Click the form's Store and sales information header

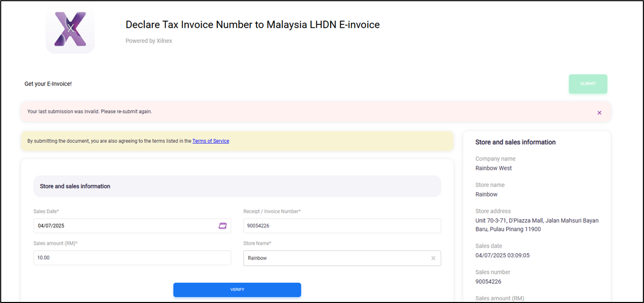(x=75, y=186)
